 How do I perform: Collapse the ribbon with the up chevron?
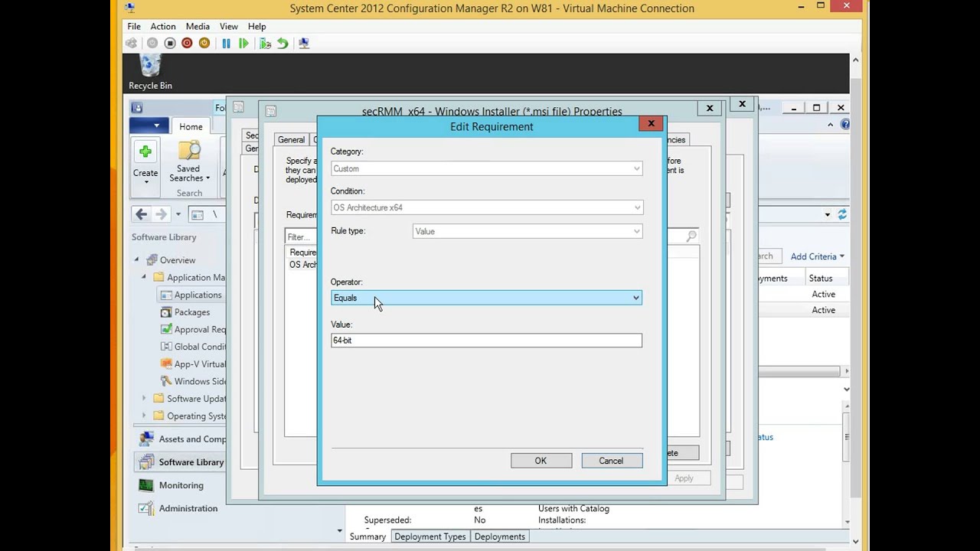point(830,125)
